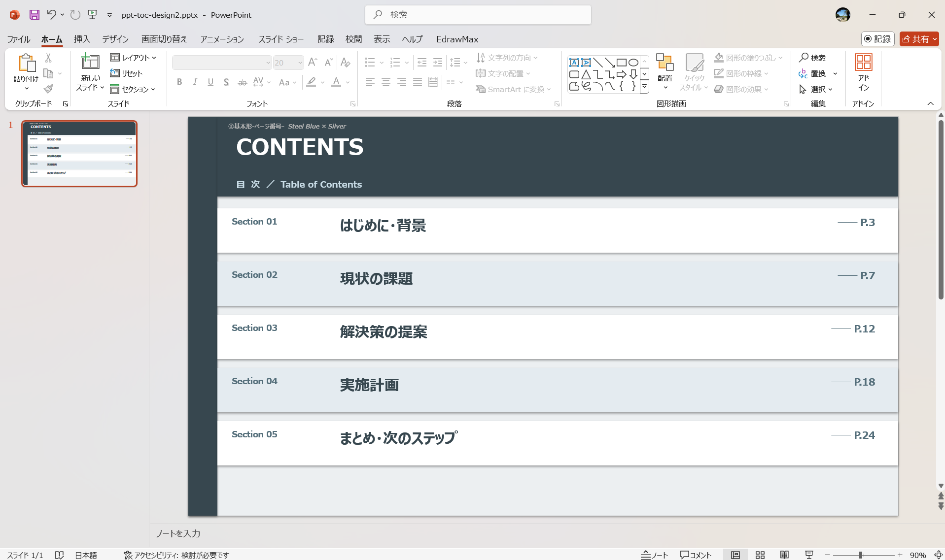Toggle Strikethrough formatting

coord(242,82)
